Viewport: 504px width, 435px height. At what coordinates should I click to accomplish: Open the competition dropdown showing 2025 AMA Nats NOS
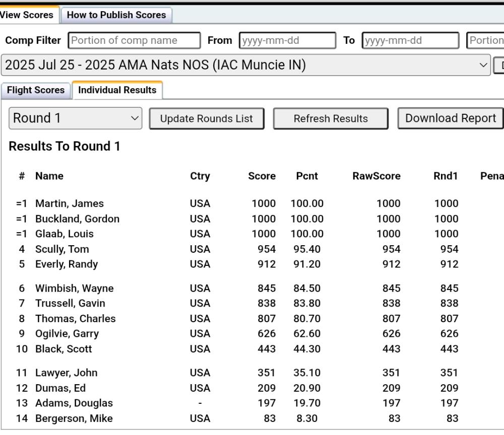pos(246,65)
